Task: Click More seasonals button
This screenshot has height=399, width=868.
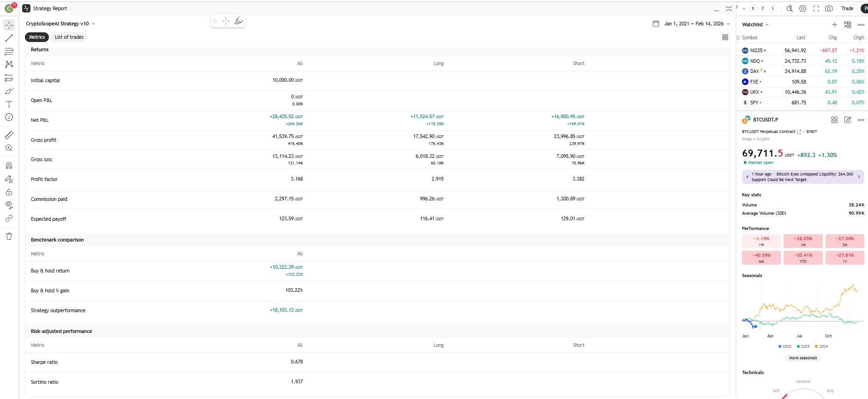Action: tap(803, 358)
